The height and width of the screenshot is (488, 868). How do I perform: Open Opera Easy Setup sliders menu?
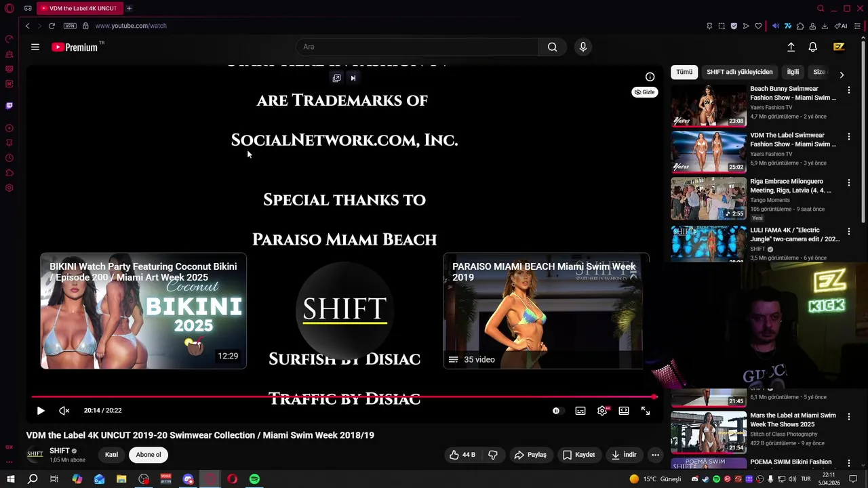(857, 26)
